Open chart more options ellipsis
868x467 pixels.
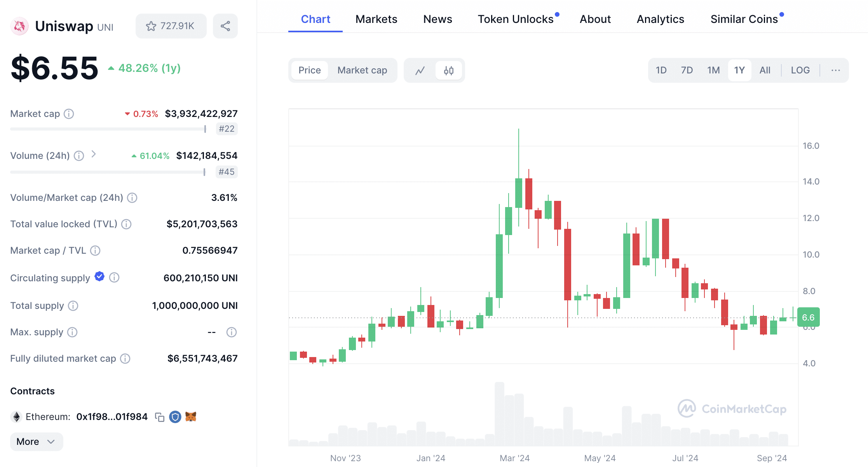[x=836, y=70]
